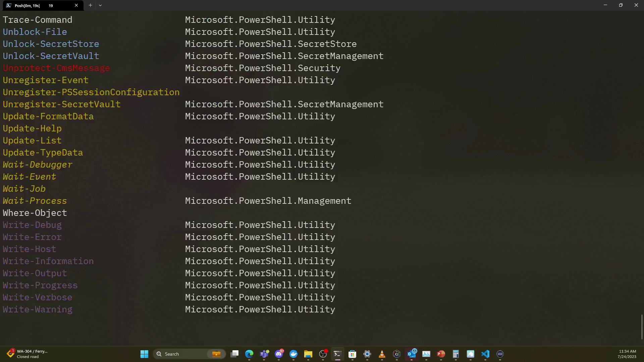Click the terminal scrollbar thumb
Screen dimensions: 644x362
(x=642, y=327)
